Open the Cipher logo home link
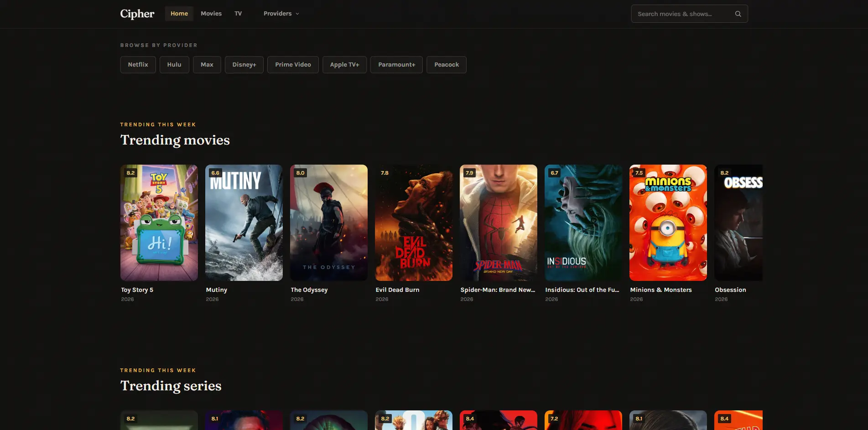This screenshot has width=868, height=430. [137, 14]
